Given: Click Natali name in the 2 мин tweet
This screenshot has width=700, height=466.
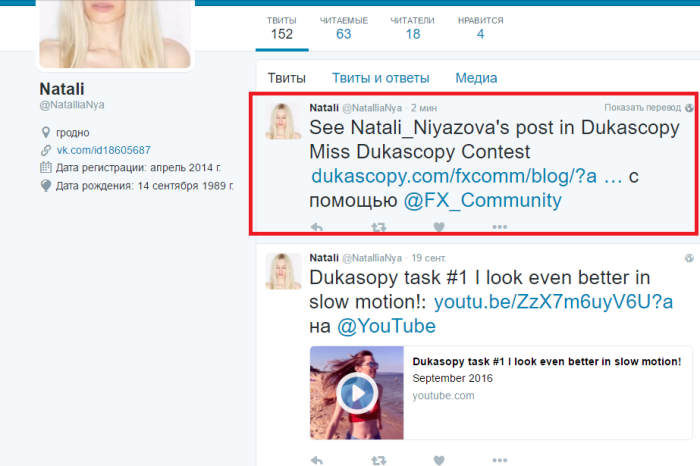Looking at the screenshot, I should click(x=324, y=108).
